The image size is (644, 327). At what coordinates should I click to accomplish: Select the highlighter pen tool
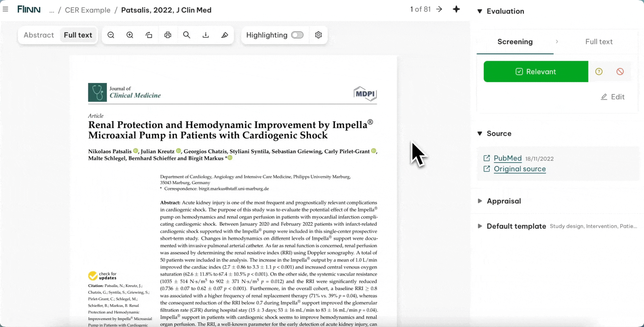point(225,35)
